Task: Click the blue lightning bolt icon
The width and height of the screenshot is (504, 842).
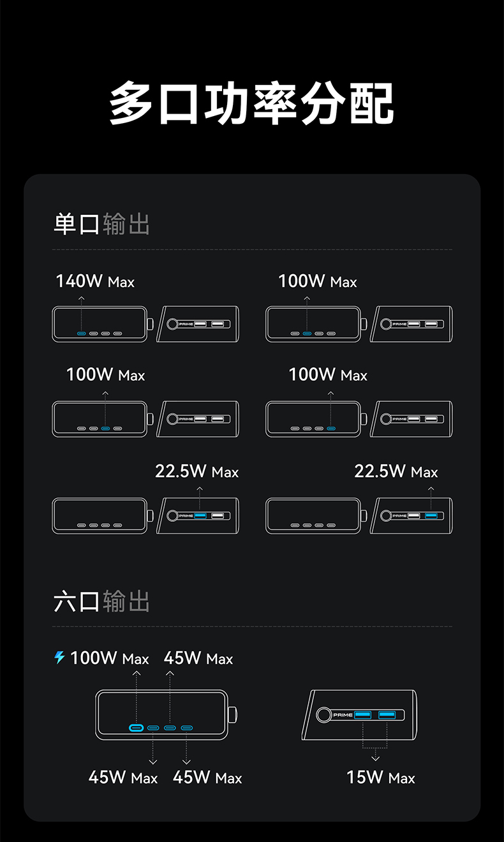Action: pyautogui.click(x=60, y=657)
